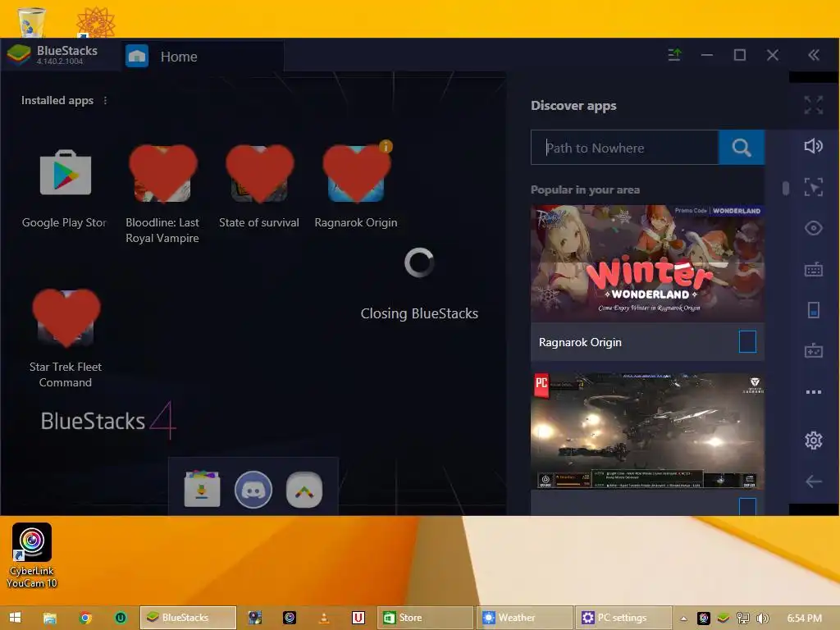
Task: Open the red U icon in taskbar
Action: (x=358, y=618)
